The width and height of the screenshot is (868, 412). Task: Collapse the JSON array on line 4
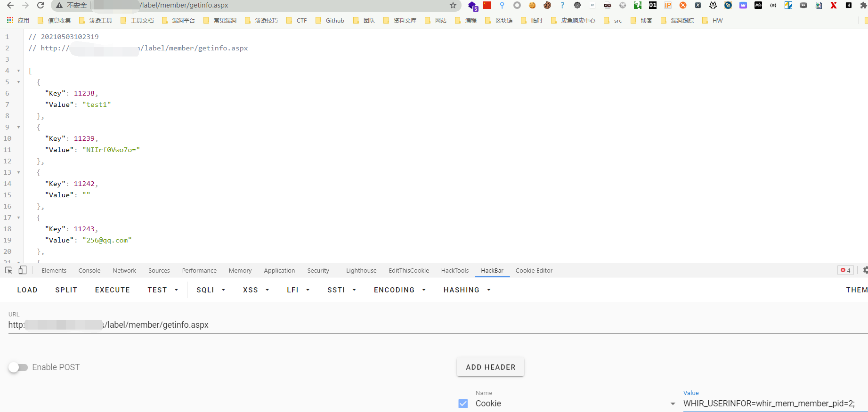point(19,71)
